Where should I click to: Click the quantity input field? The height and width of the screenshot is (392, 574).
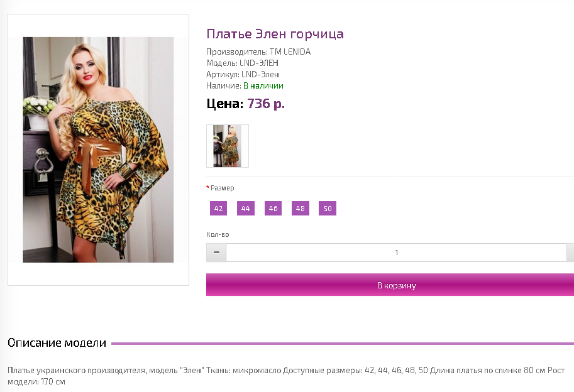[x=396, y=253]
